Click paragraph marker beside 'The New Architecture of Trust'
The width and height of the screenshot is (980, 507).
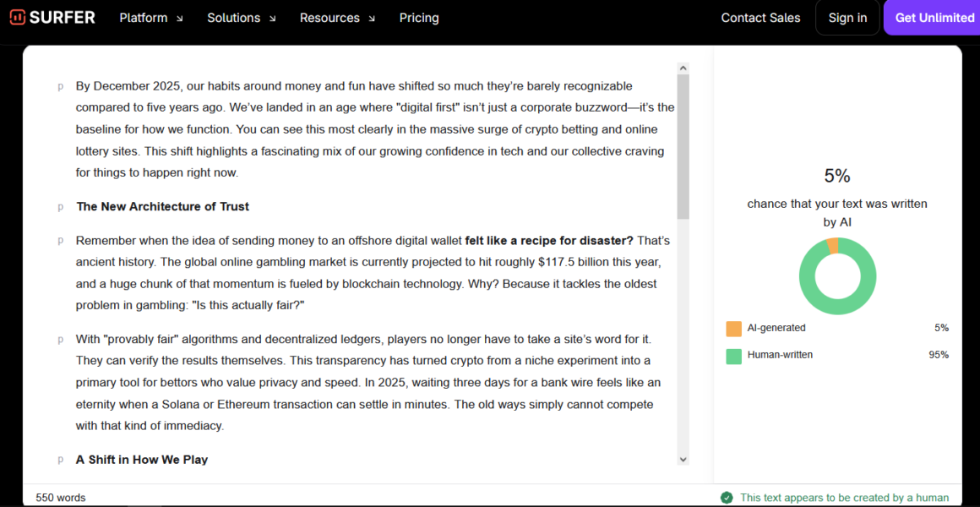[x=60, y=207]
